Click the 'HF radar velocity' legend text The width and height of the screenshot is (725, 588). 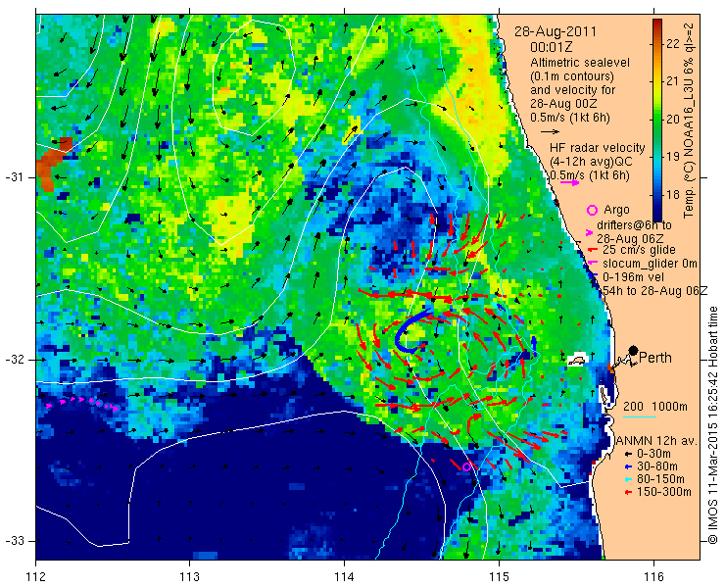pos(598,148)
